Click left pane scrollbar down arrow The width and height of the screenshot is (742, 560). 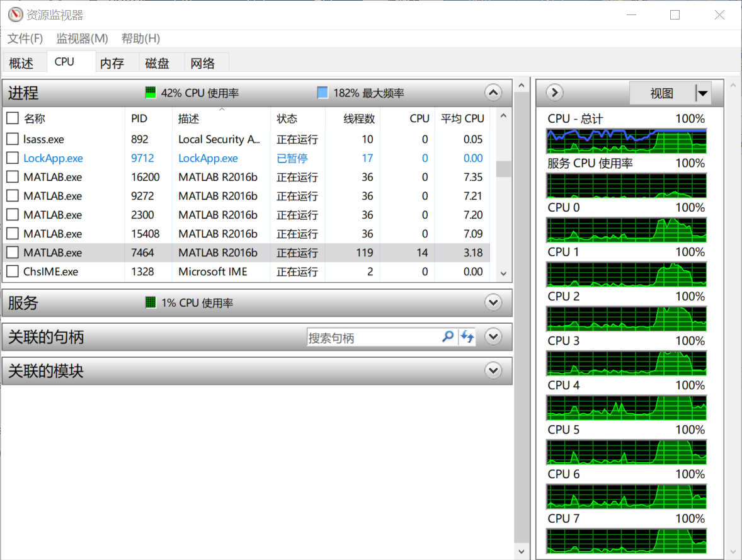(x=522, y=551)
